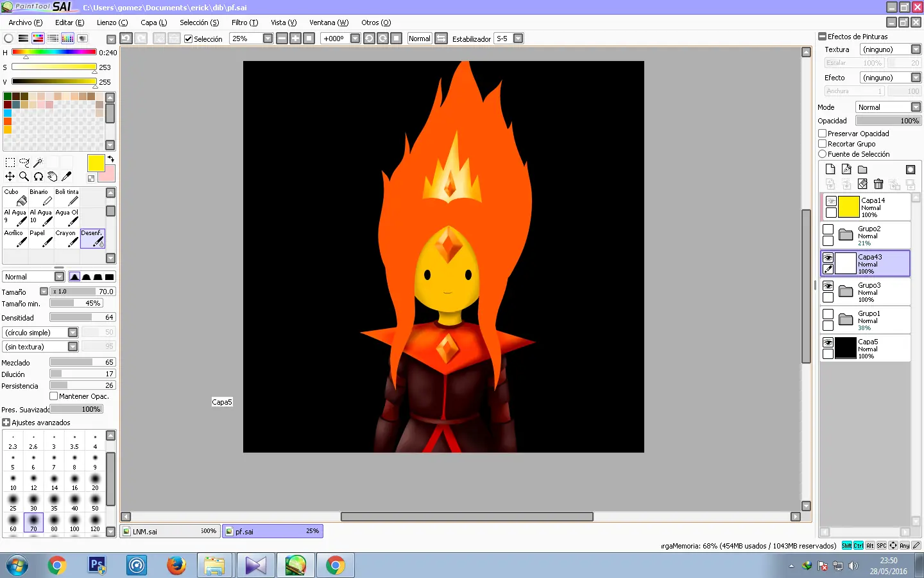924x578 pixels.
Task: Select the Eyedropper color picker tool
Action: [66, 177]
